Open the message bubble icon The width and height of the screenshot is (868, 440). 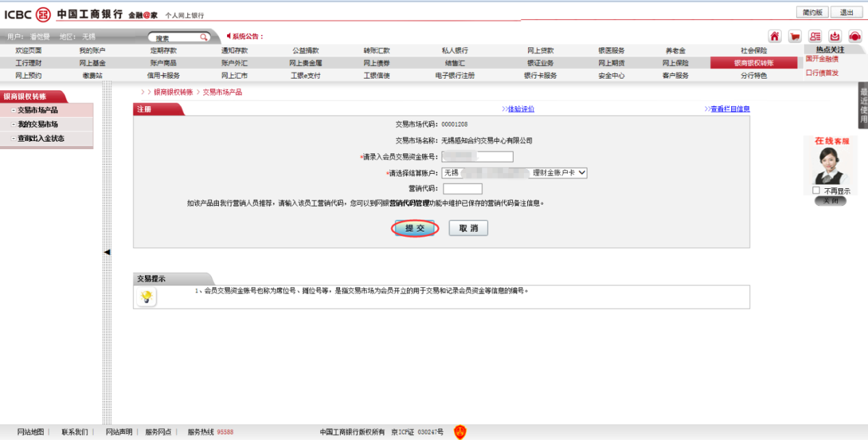click(x=855, y=36)
